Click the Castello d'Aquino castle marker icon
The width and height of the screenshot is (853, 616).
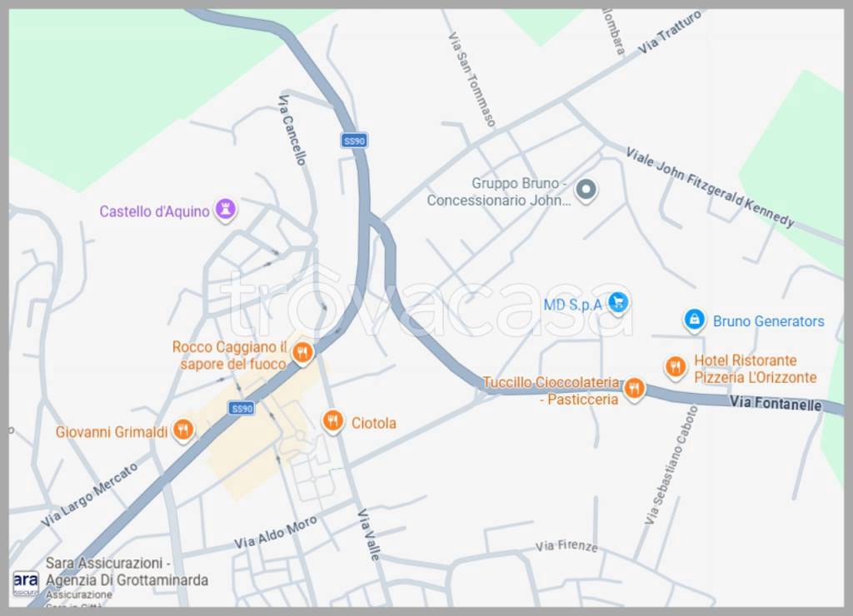(x=225, y=209)
